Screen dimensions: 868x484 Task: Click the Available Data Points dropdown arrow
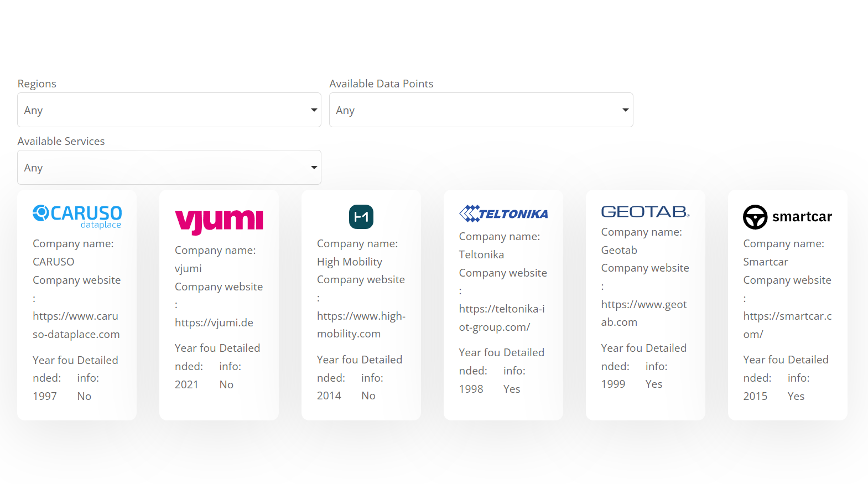click(625, 110)
